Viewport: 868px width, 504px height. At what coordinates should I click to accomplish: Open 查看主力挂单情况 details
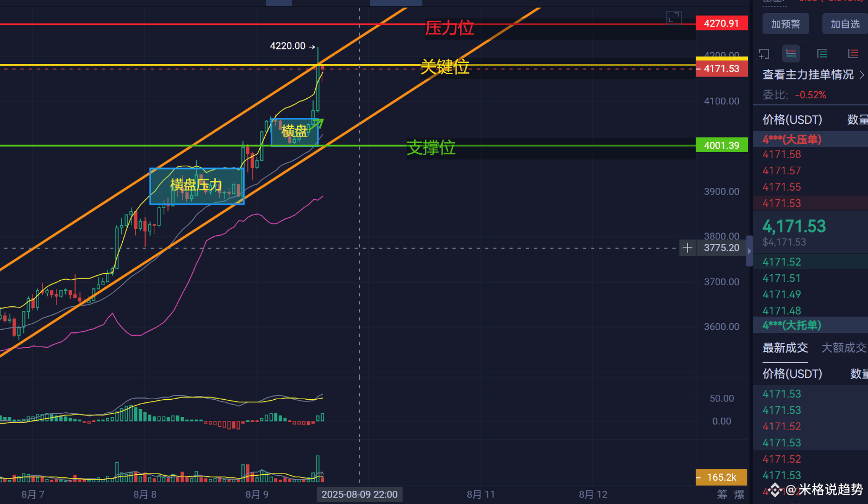pos(808,74)
